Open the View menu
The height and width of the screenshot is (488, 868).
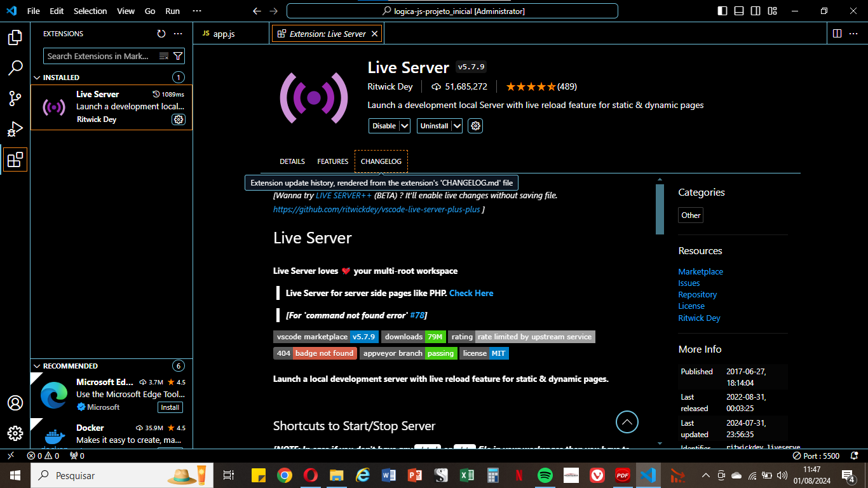[x=126, y=11]
